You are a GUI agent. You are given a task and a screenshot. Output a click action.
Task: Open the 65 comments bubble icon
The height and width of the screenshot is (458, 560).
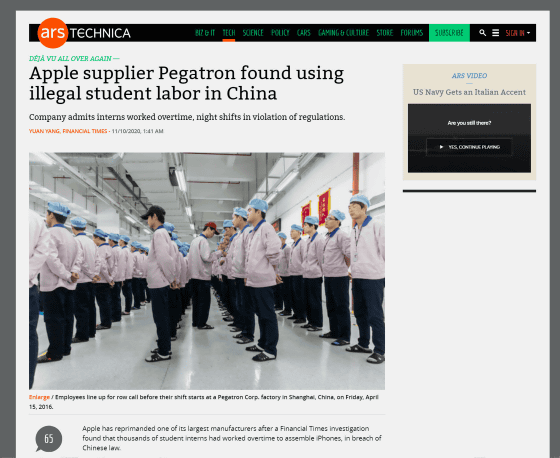pyautogui.click(x=49, y=439)
